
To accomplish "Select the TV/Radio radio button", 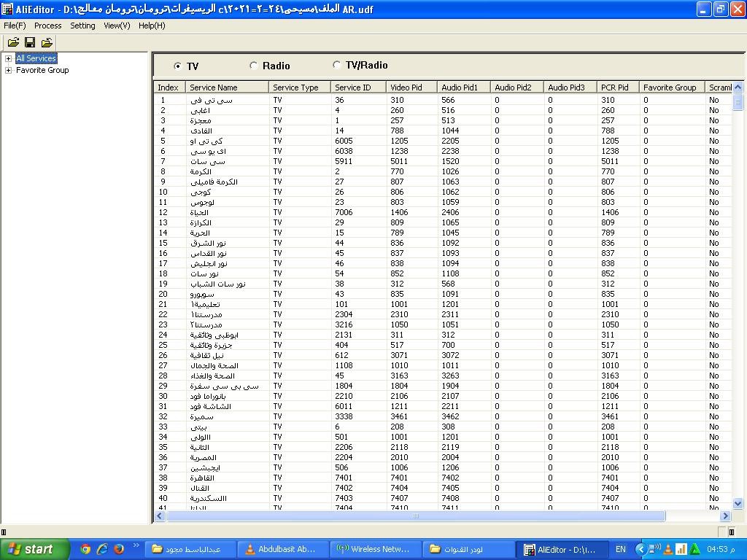I will (x=336, y=65).
